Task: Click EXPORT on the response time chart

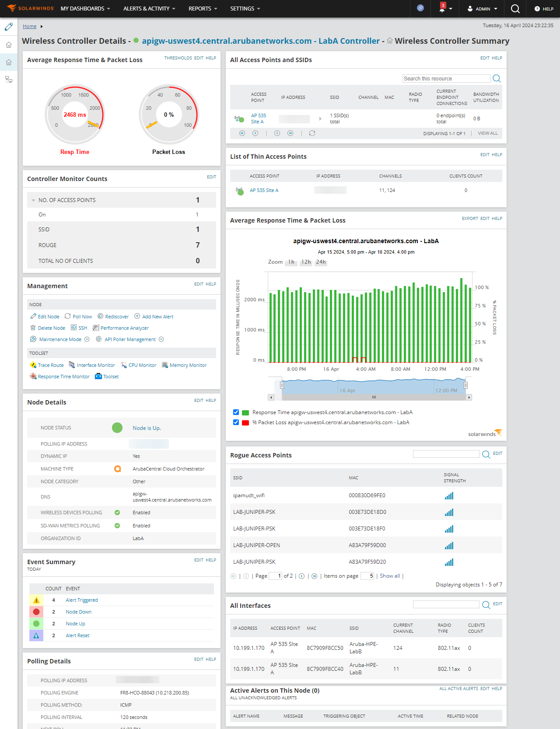Action: [x=470, y=218]
